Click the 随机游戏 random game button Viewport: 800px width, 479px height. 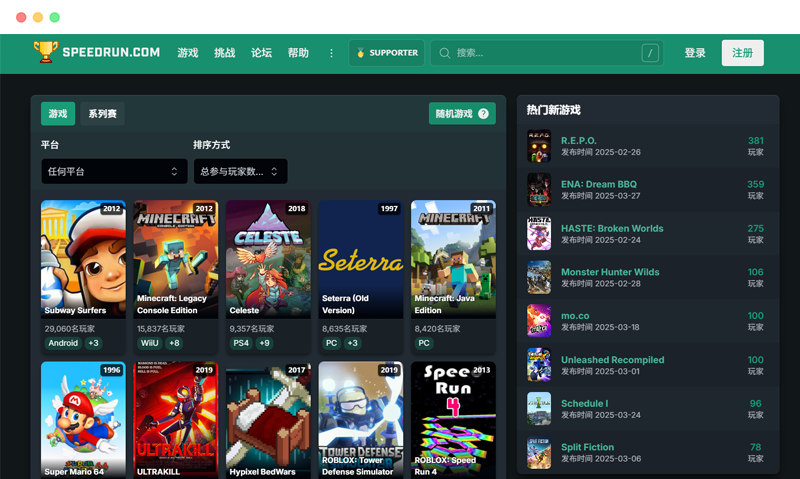tap(462, 114)
